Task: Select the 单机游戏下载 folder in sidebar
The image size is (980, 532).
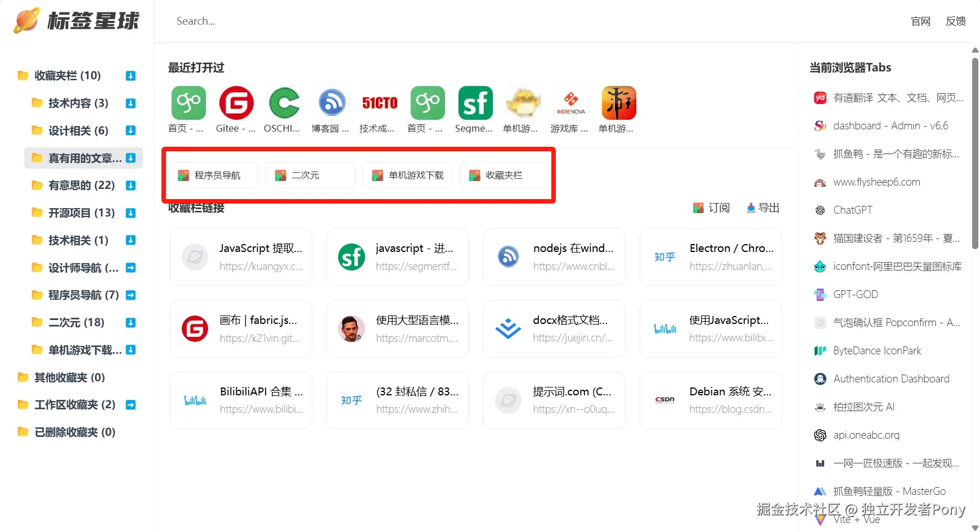Action: tap(83, 350)
